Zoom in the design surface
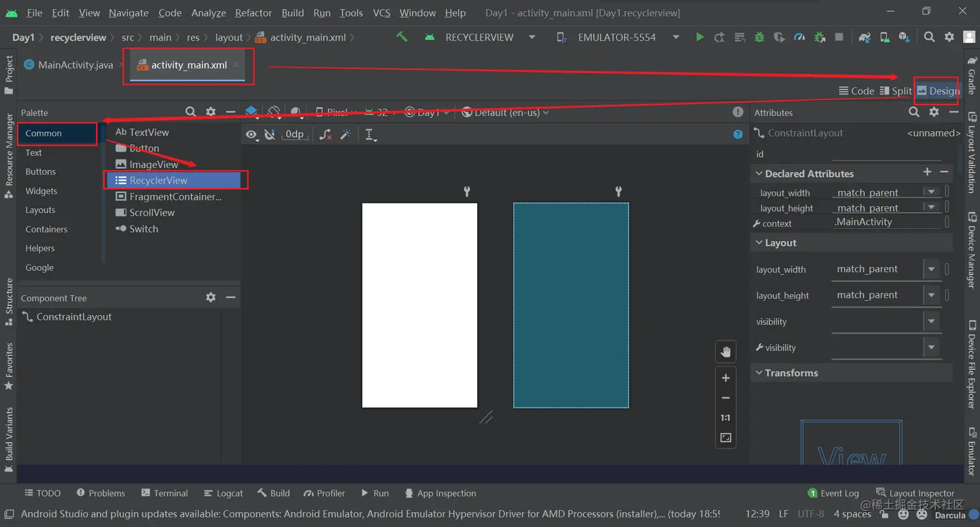Screen dimensions: 980x527 pos(726,378)
